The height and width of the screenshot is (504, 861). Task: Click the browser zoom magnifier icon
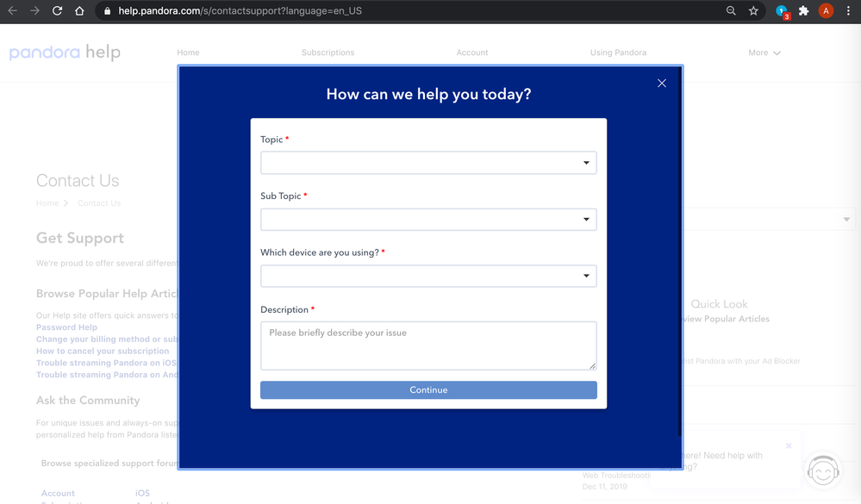731,11
